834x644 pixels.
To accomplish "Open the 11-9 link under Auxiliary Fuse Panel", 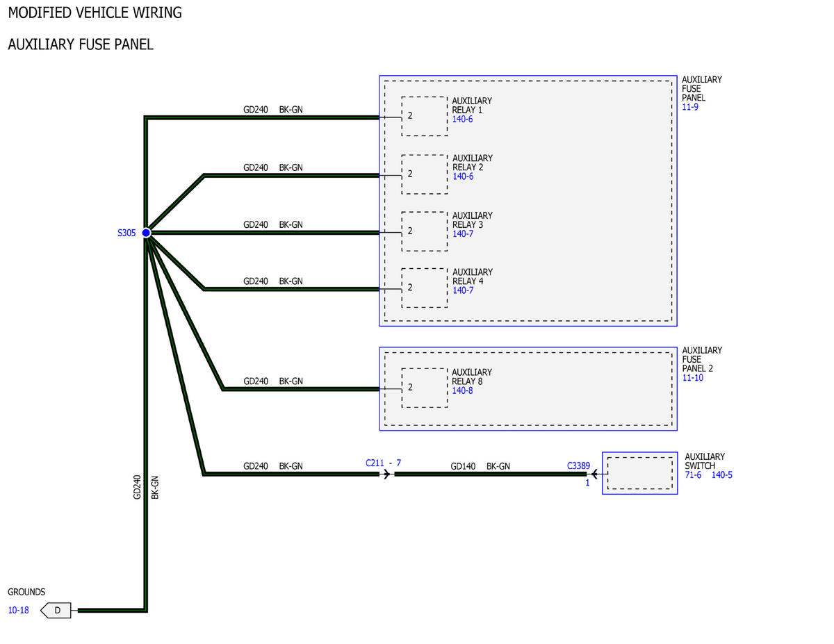I will click(x=690, y=107).
